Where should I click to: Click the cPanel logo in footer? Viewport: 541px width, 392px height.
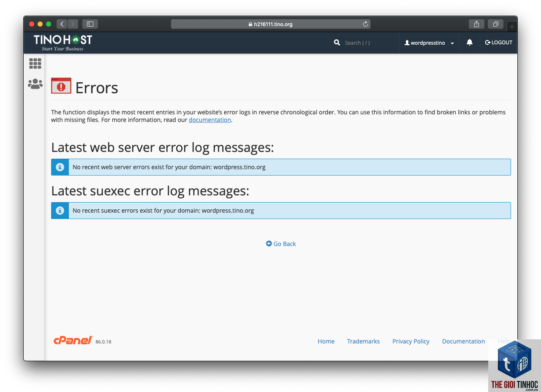pyautogui.click(x=73, y=341)
